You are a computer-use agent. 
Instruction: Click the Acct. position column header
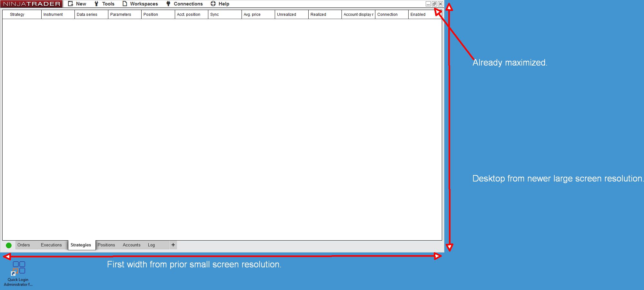pos(192,15)
